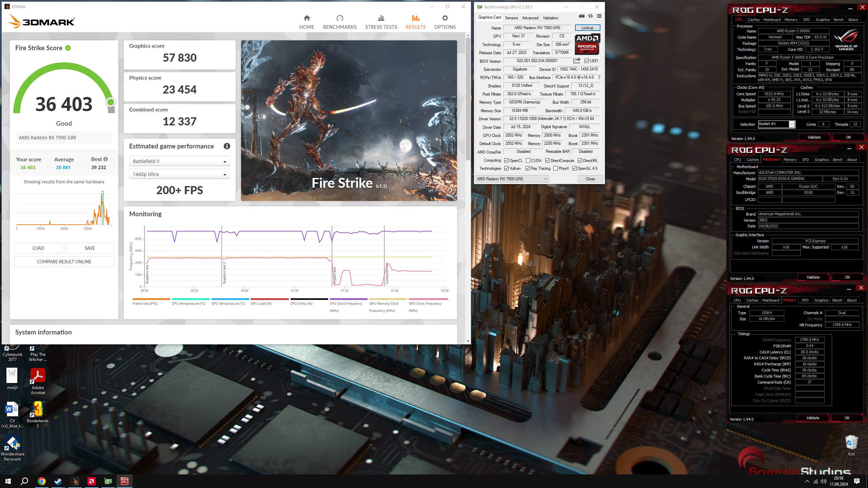This screenshot has height=488, width=868.
Task: Open Steam from the taskbar
Action: (x=58, y=481)
